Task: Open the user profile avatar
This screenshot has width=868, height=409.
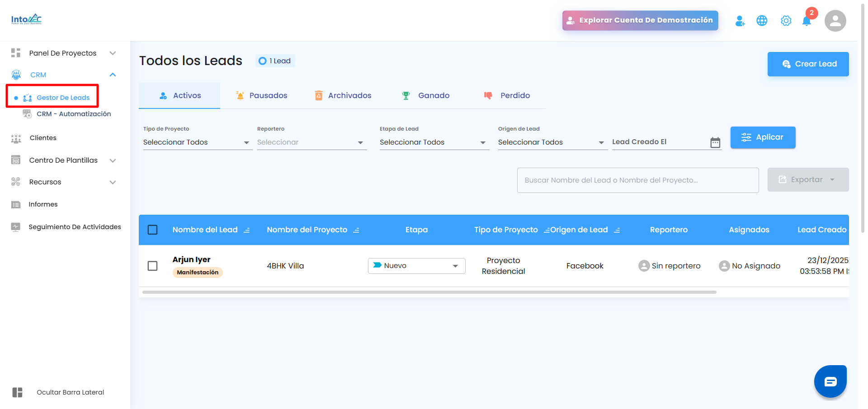Action: coord(835,21)
